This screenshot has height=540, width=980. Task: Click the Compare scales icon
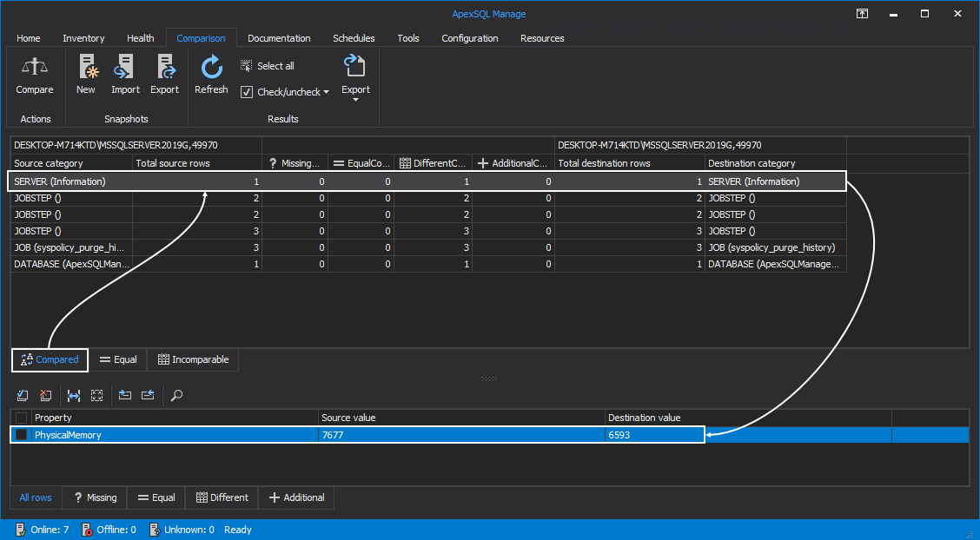[x=35, y=66]
